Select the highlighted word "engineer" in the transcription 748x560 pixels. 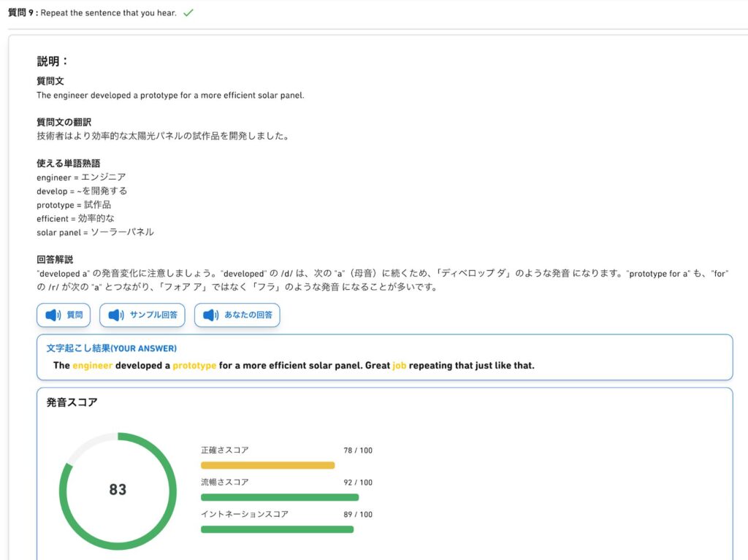(x=92, y=365)
